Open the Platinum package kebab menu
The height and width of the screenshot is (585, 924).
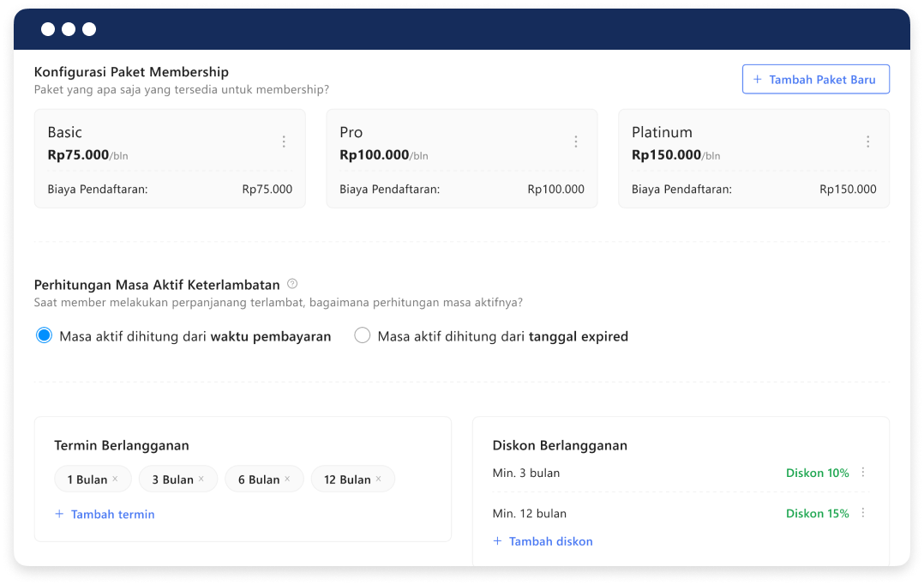pyautogui.click(x=867, y=142)
